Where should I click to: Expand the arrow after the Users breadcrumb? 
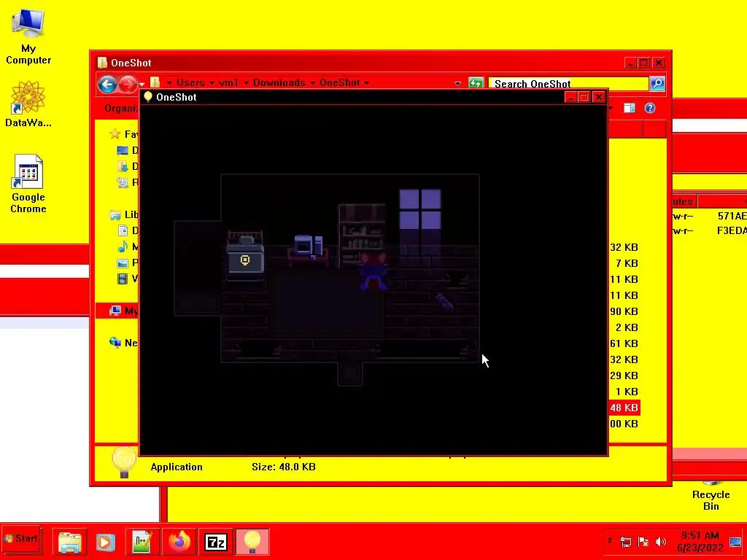click(x=212, y=83)
